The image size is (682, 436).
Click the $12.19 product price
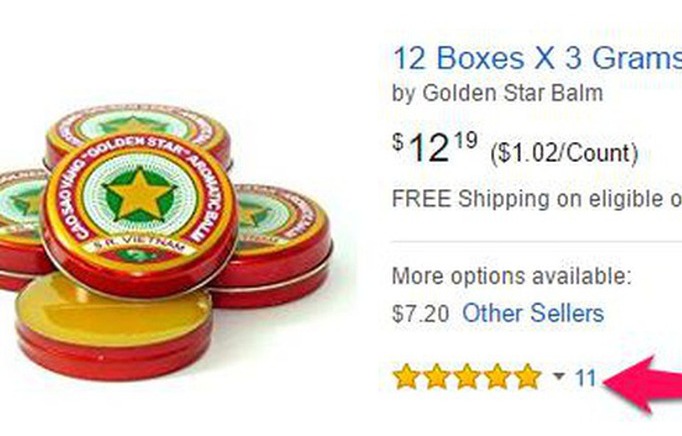coord(435,148)
